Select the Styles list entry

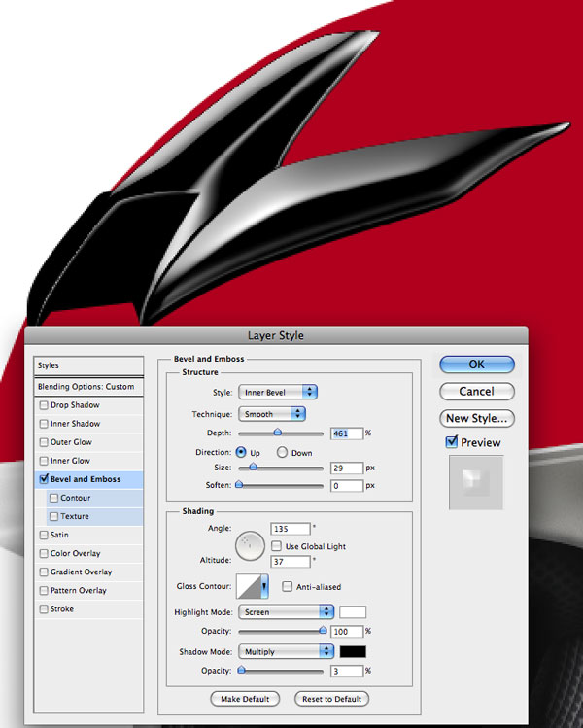tap(88, 365)
